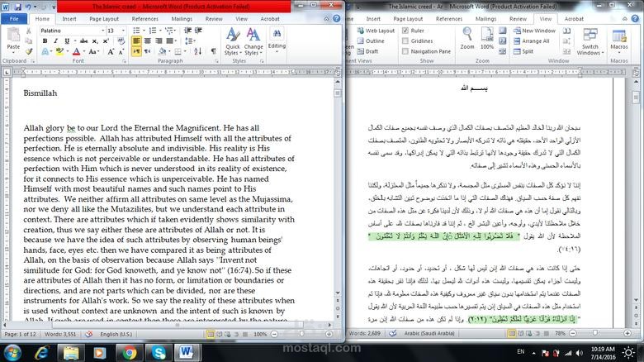The image size is (644, 362).
Task: Open zoom level 100% in left status bar
Action: point(260,334)
